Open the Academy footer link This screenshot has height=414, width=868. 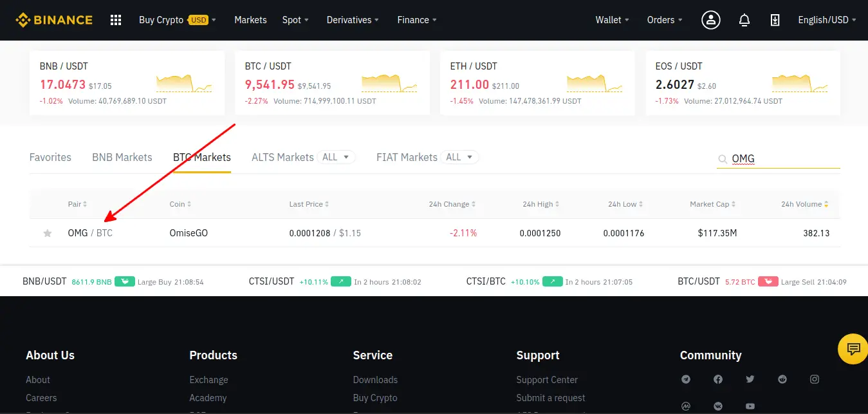pos(208,398)
